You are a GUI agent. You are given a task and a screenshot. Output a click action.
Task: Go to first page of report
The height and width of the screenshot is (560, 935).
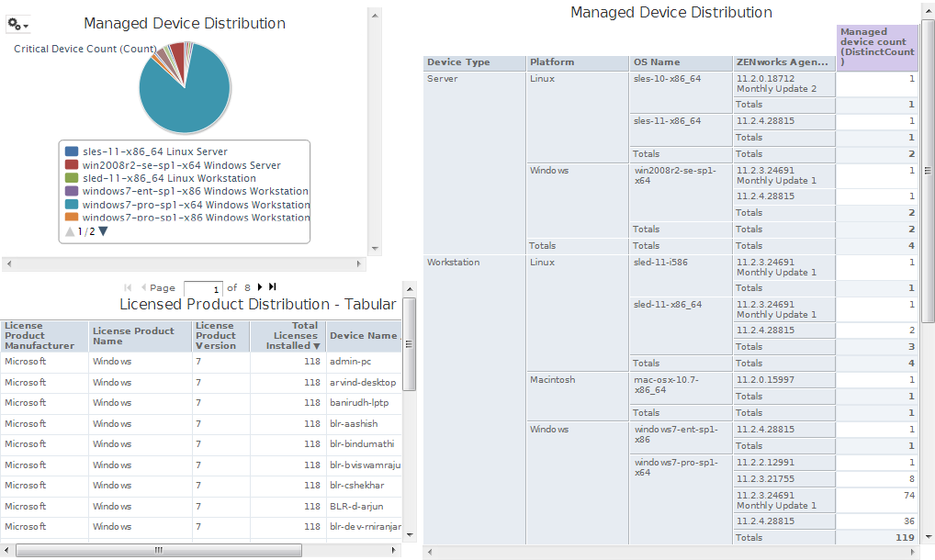click(128, 287)
